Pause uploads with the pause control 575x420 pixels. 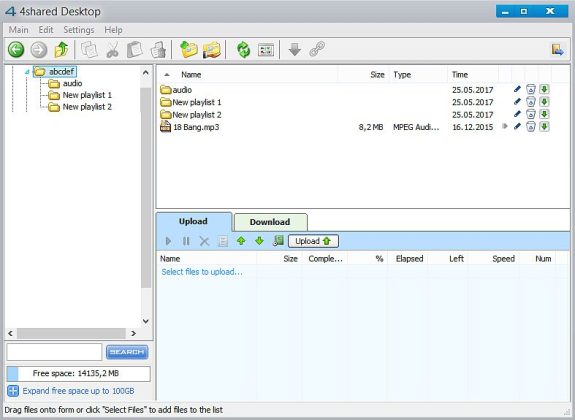click(186, 241)
